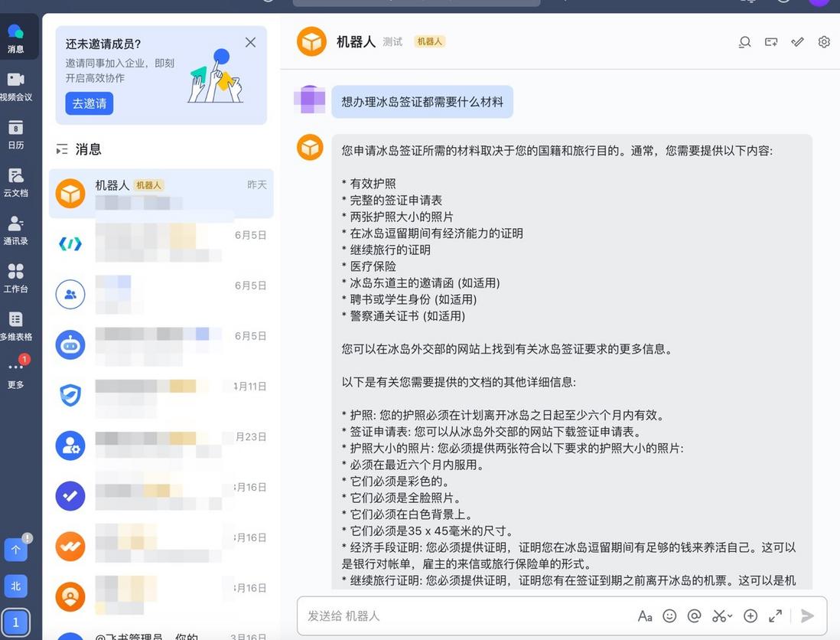Open the conversation with user-gear avatar
The height and width of the screenshot is (640, 840).
[161, 446]
